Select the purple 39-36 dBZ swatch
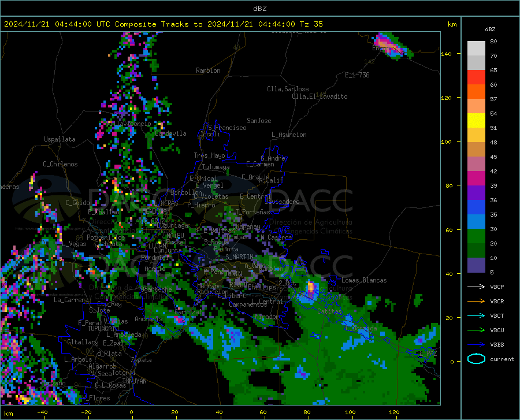 click(476, 193)
